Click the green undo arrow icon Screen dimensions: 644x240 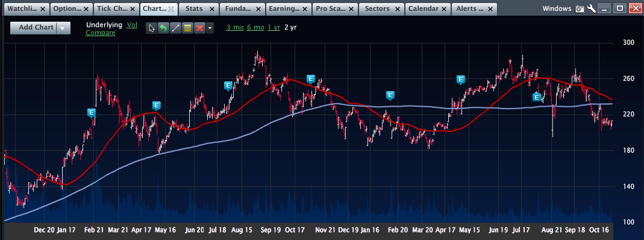tap(163, 28)
